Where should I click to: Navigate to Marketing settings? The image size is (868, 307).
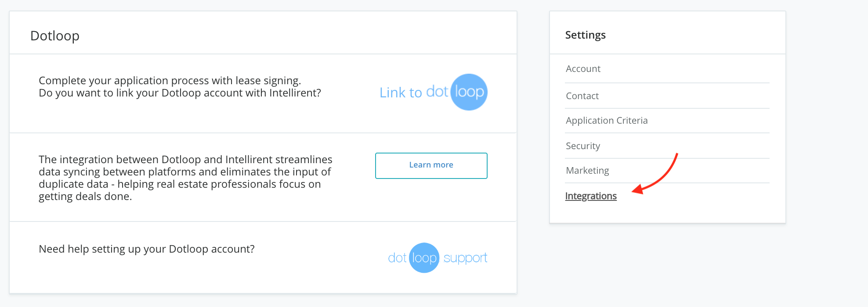coord(587,171)
